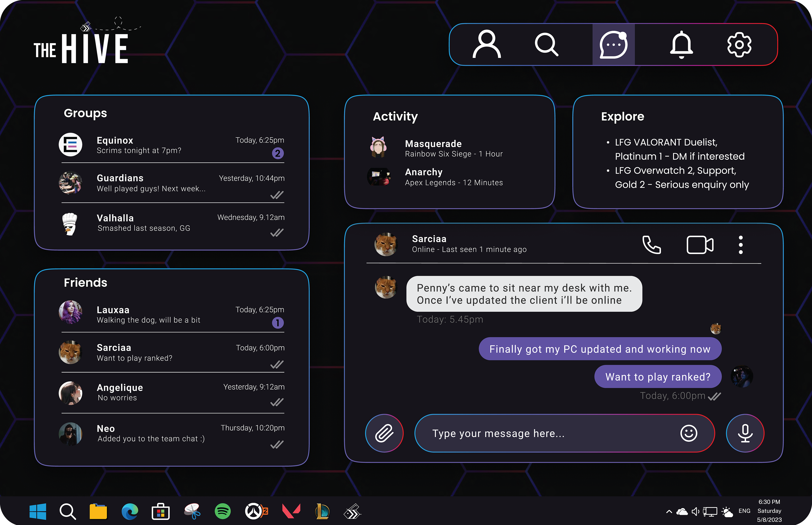Screen dimensions: 812x525
Task: Click Angelique's avatar in Friends
Action: click(71, 393)
